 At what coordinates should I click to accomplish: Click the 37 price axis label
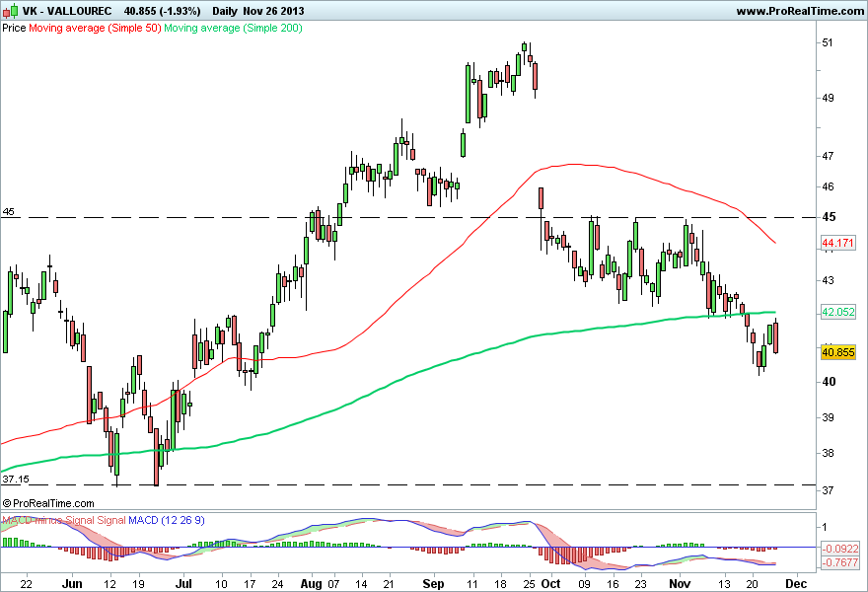point(828,490)
